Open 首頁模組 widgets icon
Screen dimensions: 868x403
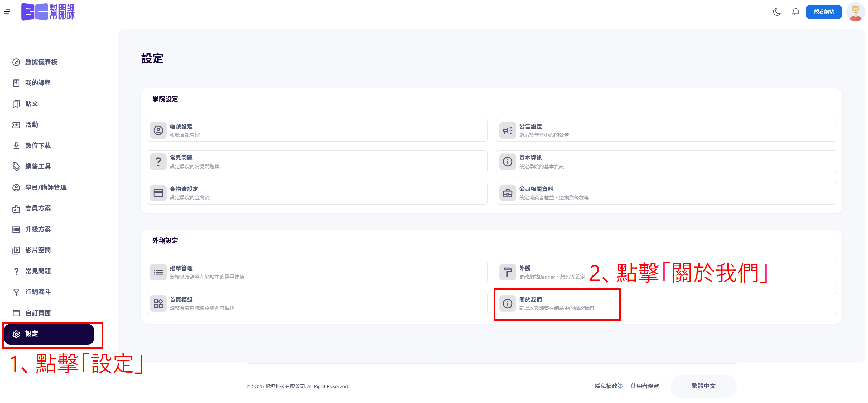pyautogui.click(x=158, y=303)
